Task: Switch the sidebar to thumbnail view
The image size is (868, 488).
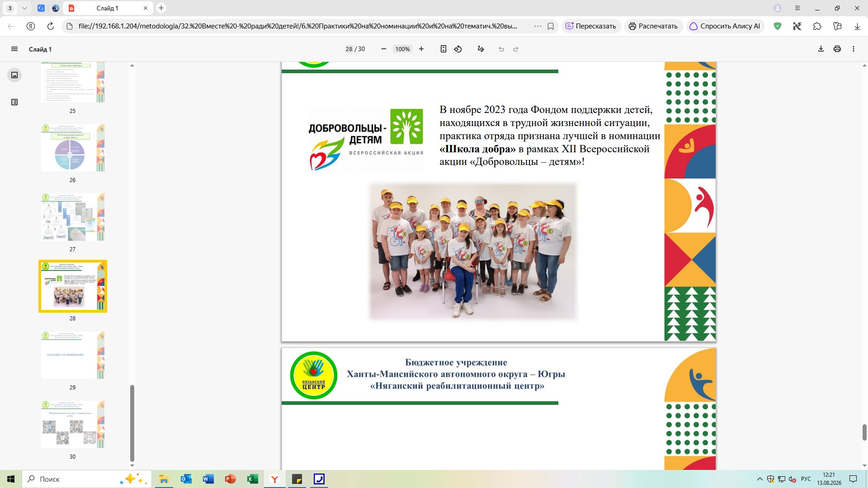Action: click(14, 75)
